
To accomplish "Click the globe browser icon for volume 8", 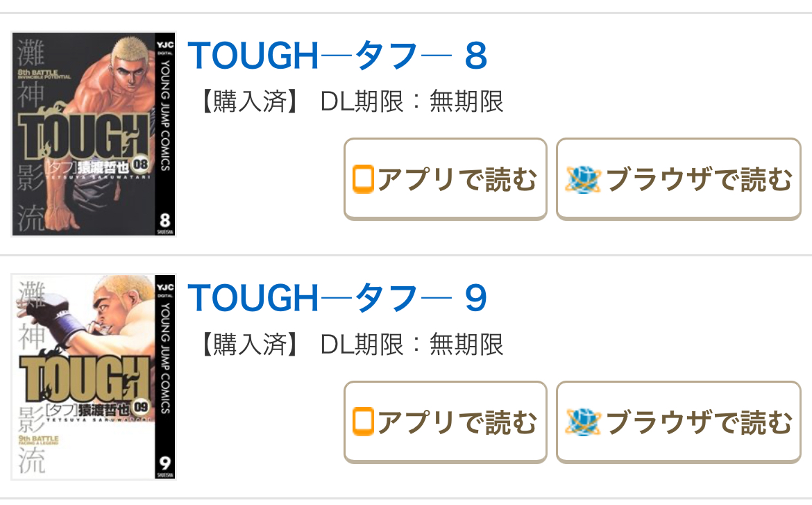I will click(x=582, y=179).
